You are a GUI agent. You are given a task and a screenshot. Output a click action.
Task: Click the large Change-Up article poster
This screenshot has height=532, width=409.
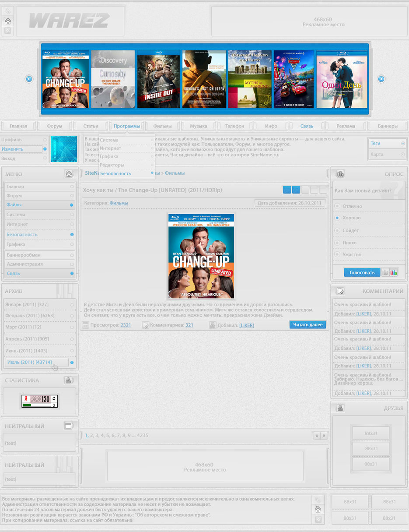click(201, 256)
